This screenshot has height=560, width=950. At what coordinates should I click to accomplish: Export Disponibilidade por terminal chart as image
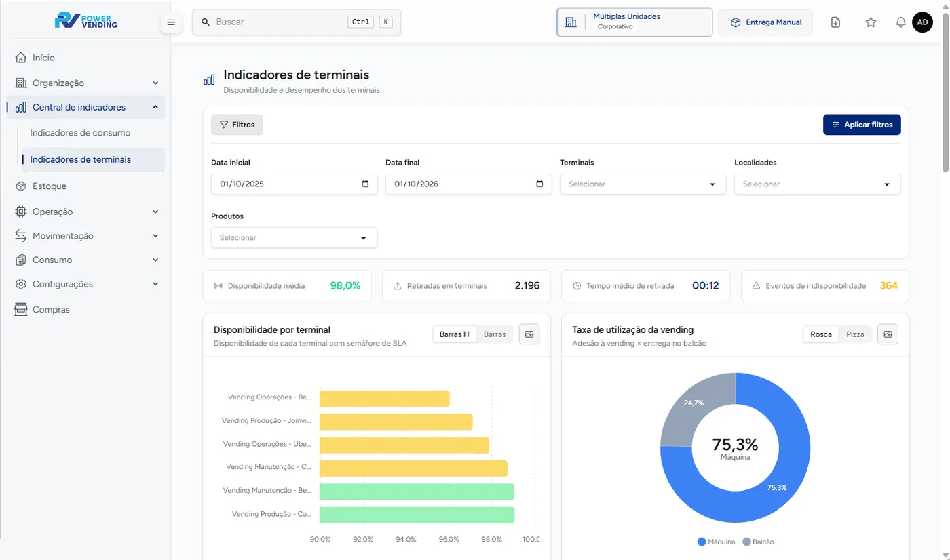pos(529,334)
